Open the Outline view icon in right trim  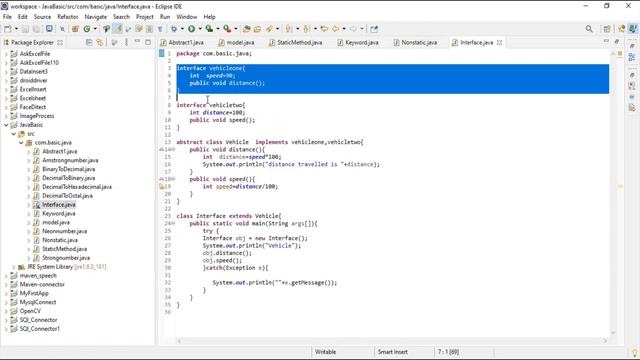point(632,57)
